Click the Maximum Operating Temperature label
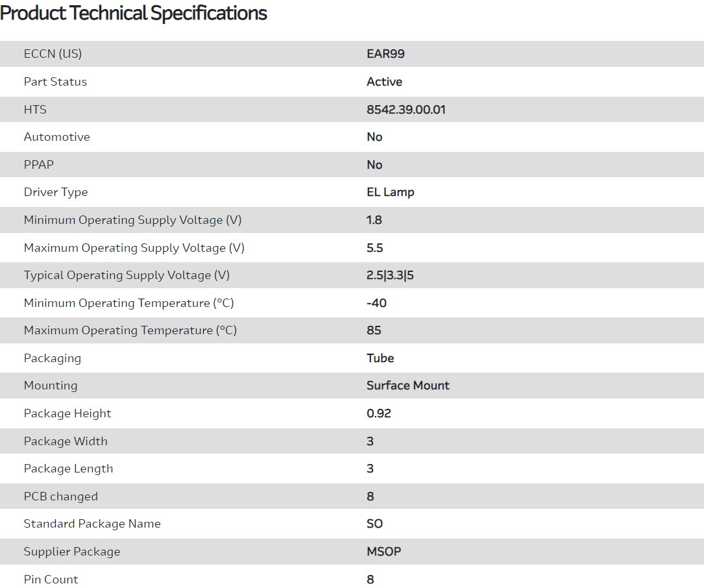Image resolution: width=704 pixels, height=588 pixels. tap(130, 330)
